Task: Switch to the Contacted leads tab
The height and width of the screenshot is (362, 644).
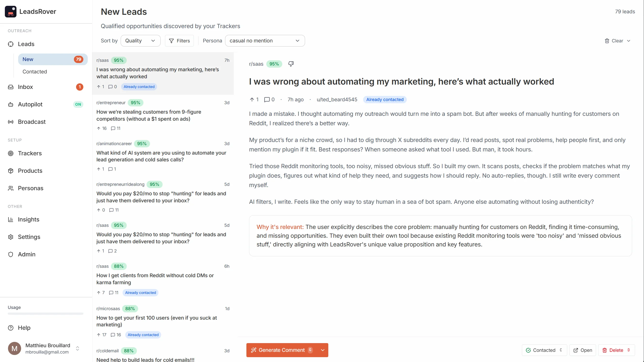Action: pyautogui.click(x=35, y=71)
